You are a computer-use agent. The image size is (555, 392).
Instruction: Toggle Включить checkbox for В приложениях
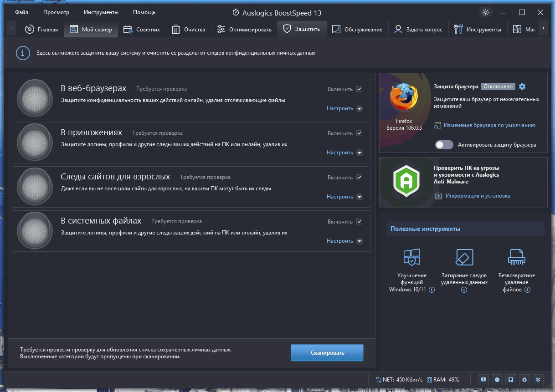point(360,133)
